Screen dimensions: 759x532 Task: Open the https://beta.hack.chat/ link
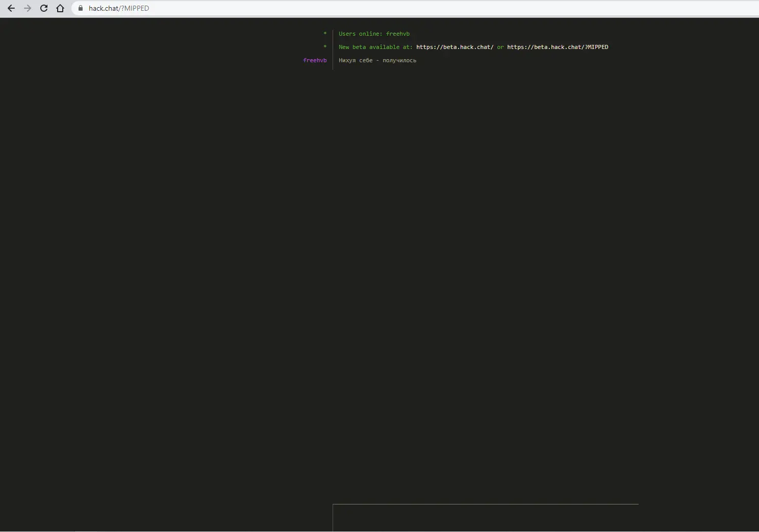pos(454,47)
